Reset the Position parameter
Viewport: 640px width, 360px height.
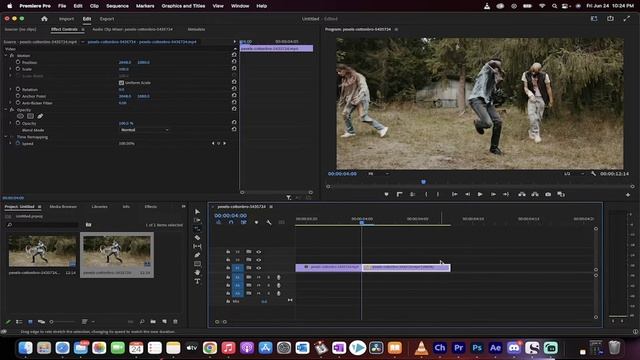pyautogui.click(x=234, y=62)
